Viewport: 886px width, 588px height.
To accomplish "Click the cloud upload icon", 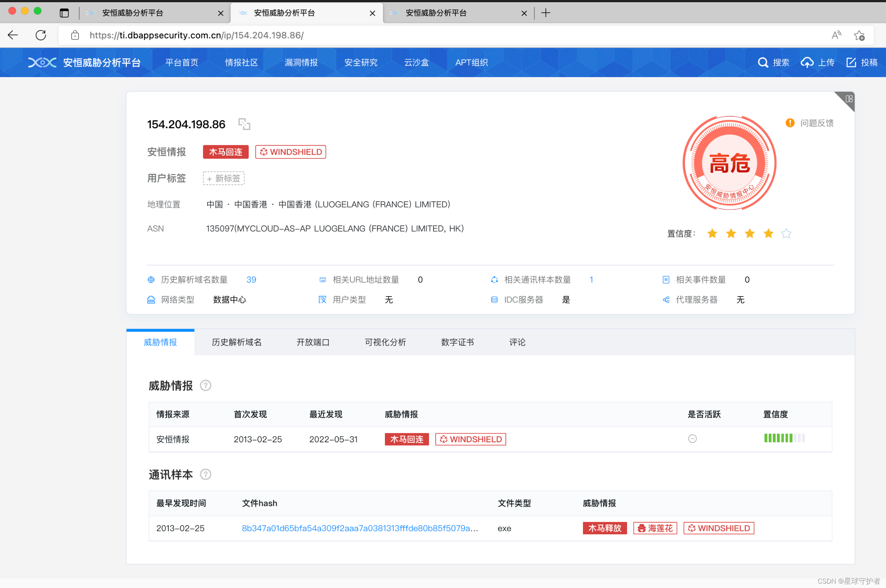I will (x=806, y=62).
